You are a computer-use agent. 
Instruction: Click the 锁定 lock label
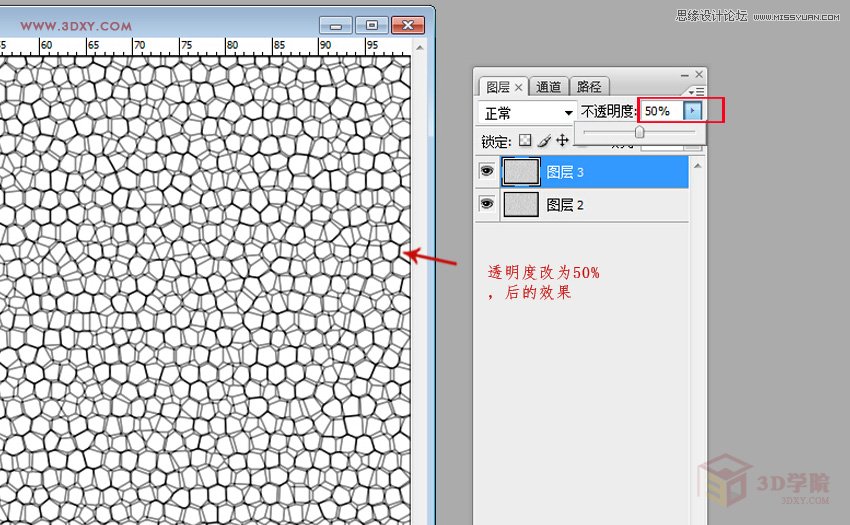pyautogui.click(x=496, y=142)
